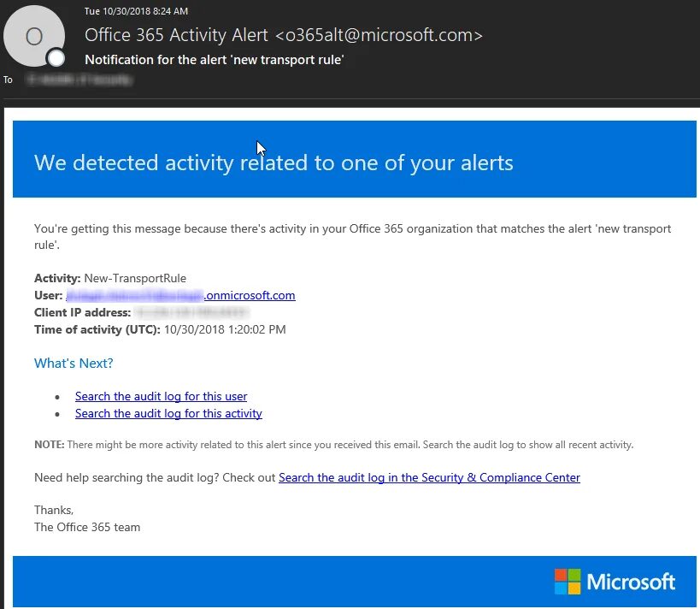This screenshot has width=700, height=609.
Task: Click the NOTE paragraph about recent activity
Action: click(333, 445)
